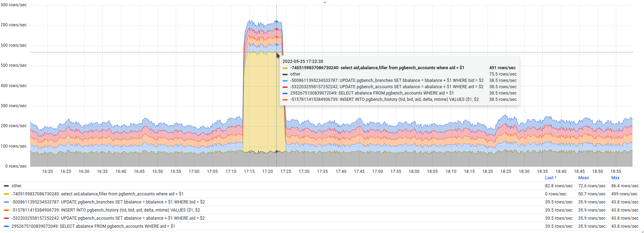The height and width of the screenshot is (233, 644).
Task: Click the '17:00' time axis label
Action: [x=194, y=171]
